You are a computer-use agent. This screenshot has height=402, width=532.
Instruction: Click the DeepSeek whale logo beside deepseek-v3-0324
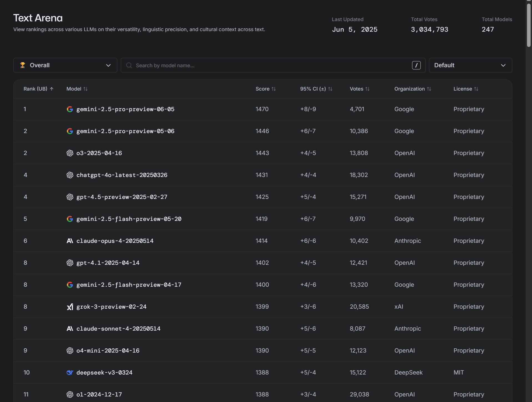pos(70,373)
